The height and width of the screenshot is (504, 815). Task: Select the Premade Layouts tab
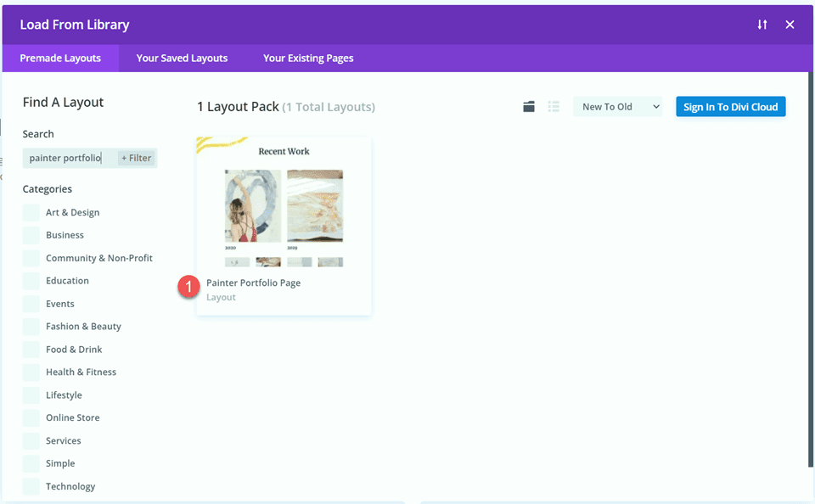click(60, 58)
